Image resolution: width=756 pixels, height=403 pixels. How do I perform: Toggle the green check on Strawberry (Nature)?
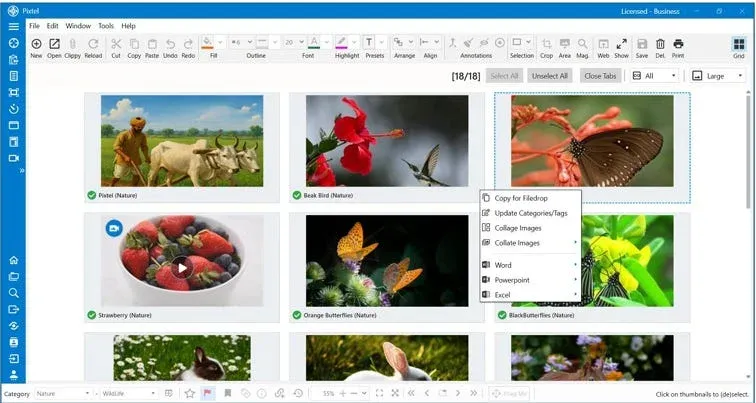pyautogui.click(x=92, y=315)
